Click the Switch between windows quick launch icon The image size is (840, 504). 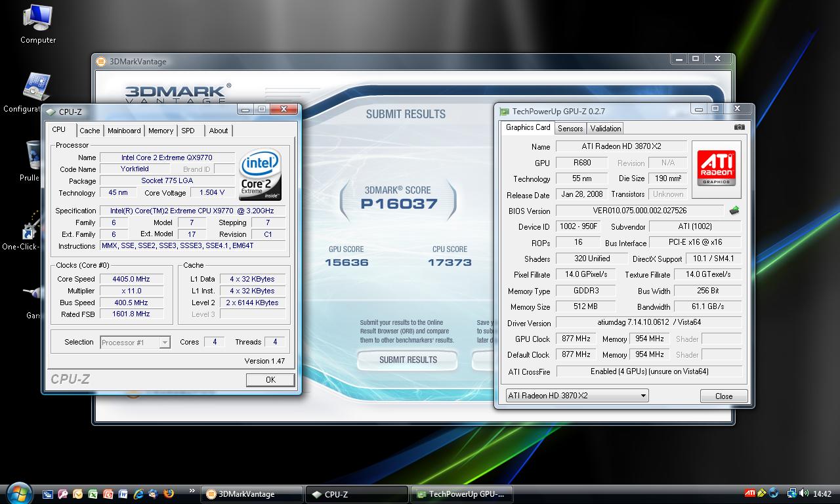click(48, 494)
